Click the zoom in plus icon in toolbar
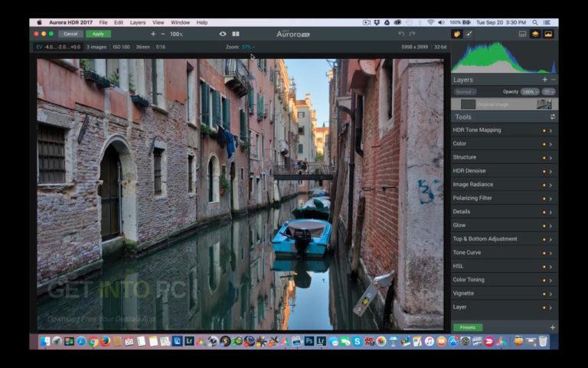 tap(152, 34)
